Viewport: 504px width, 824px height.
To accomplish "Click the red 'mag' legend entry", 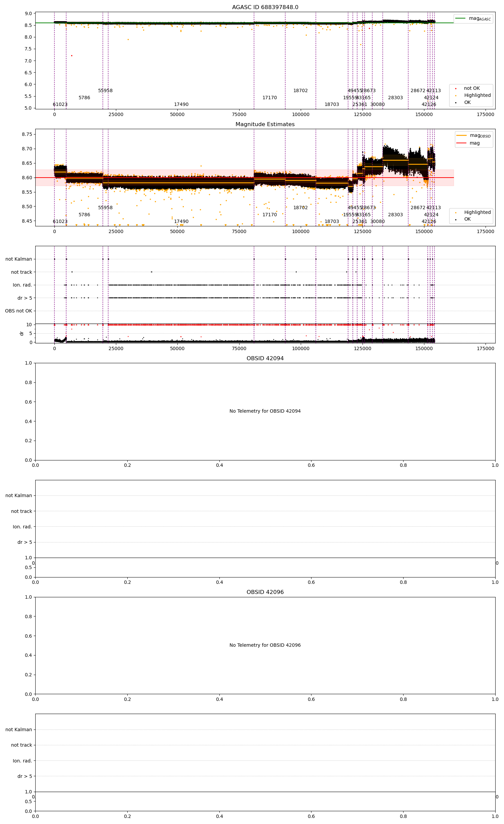I will pyautogui.click(x=468, y=143).
